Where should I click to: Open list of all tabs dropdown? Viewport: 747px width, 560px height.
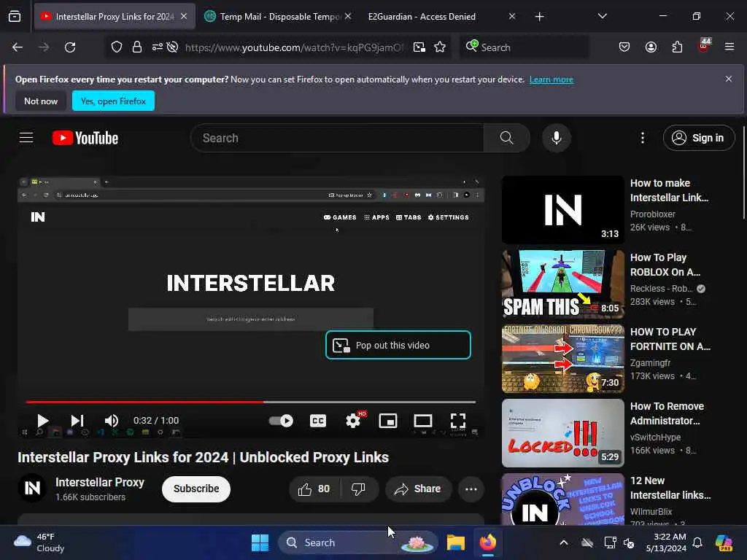click(x=602, y=17)
